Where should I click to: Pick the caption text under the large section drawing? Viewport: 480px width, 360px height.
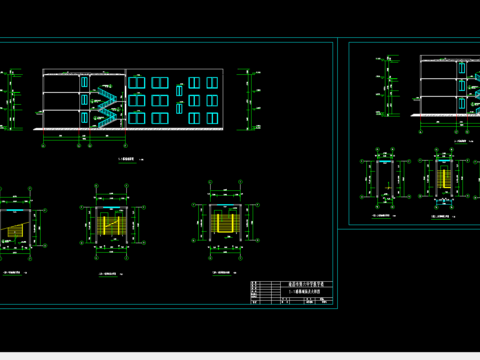click(131, 159)
